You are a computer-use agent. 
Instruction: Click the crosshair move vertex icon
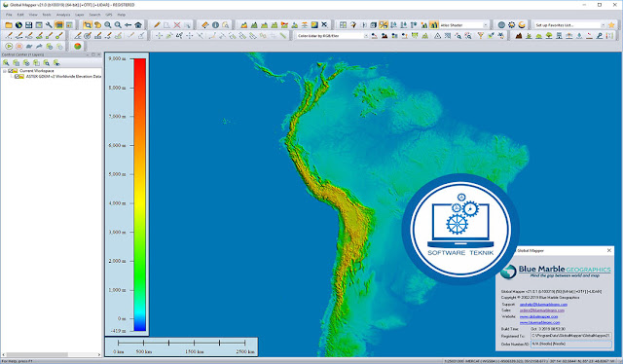(x=159, y=36)
